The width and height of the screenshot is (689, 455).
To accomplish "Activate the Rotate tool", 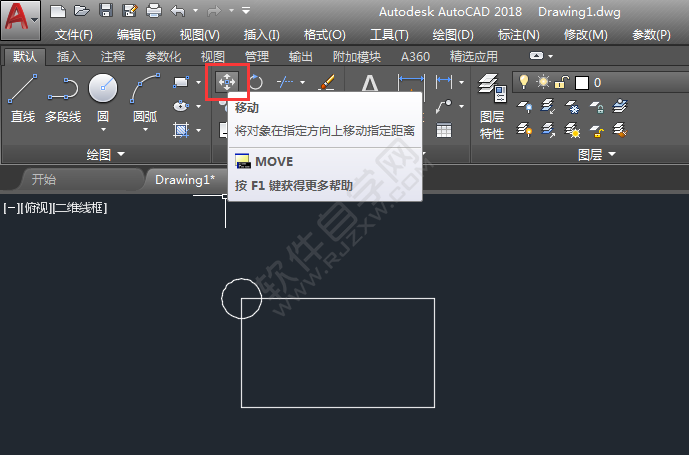I will 256,82.
